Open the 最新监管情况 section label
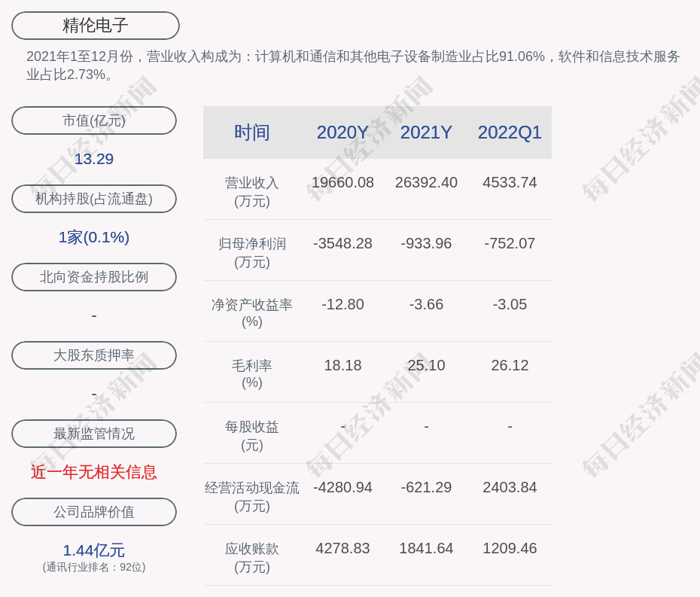Screen dimensions: 700x597 pos(94,434)
